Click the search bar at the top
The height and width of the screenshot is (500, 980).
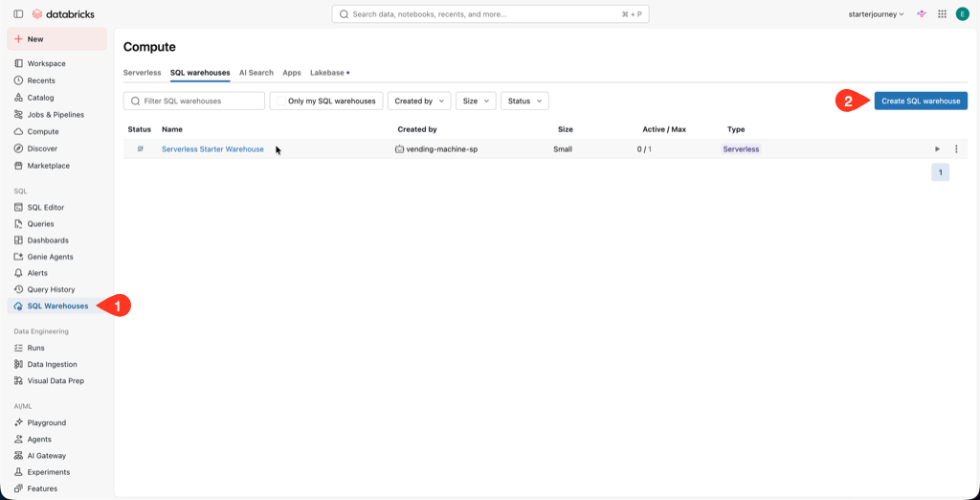pyautogui.click(x=490, y=13)
